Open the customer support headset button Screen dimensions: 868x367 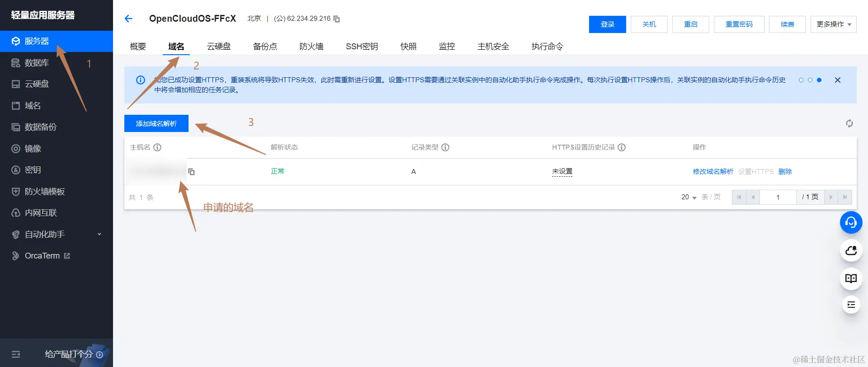click(x=851, y=223)
